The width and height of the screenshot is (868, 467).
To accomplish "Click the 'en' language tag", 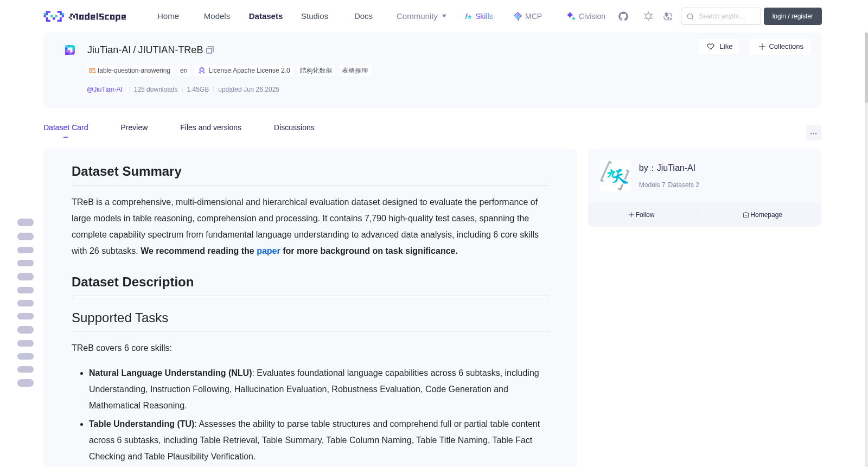I will [184, 71].
